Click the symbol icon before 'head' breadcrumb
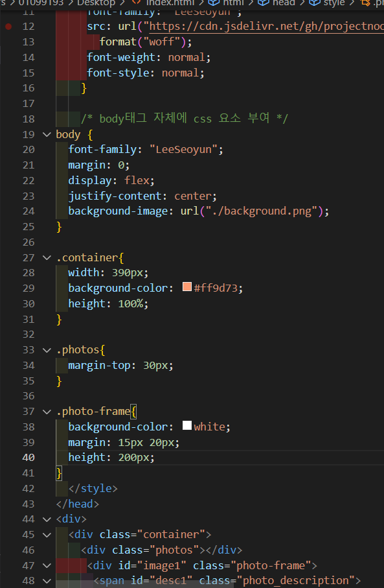Image resolution: width=384 pixels, height=588 pixels. (x=264, y=2)
